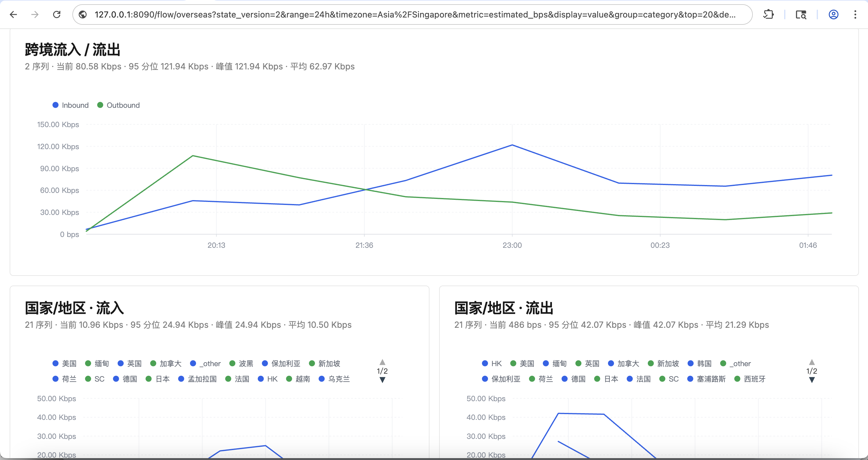
Task: Click the green Outbound line peak
Action: (193, 155)
